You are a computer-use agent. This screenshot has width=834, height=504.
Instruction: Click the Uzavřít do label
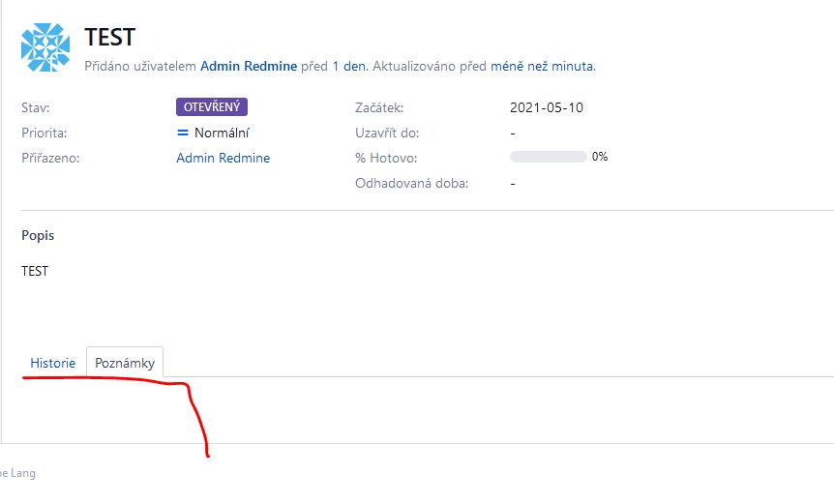(x=387, y=133)
